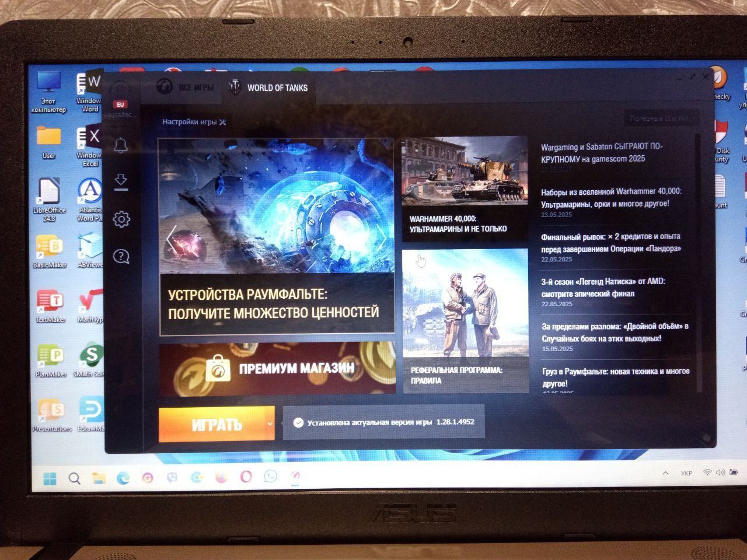Launch PlanMaker desktop shortcut

[51, 360]
